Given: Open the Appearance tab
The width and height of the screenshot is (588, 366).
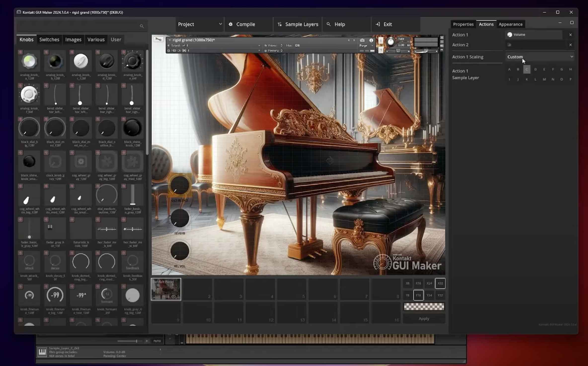Looking at the screenshot, I should coord(510,24).
